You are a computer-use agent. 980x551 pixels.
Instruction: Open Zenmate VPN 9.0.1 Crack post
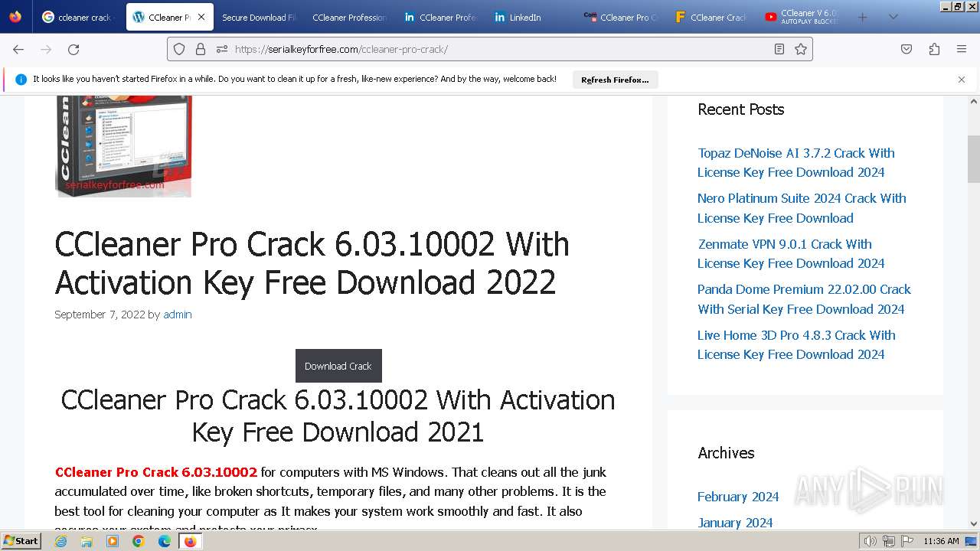[791, 253]
